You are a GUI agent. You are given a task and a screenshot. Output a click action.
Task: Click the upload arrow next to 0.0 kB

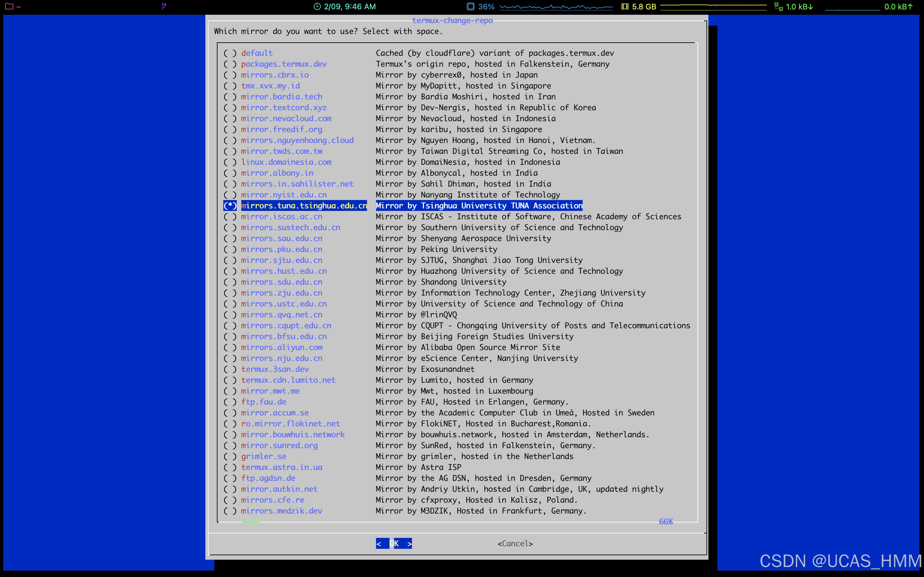coord(910,6)
